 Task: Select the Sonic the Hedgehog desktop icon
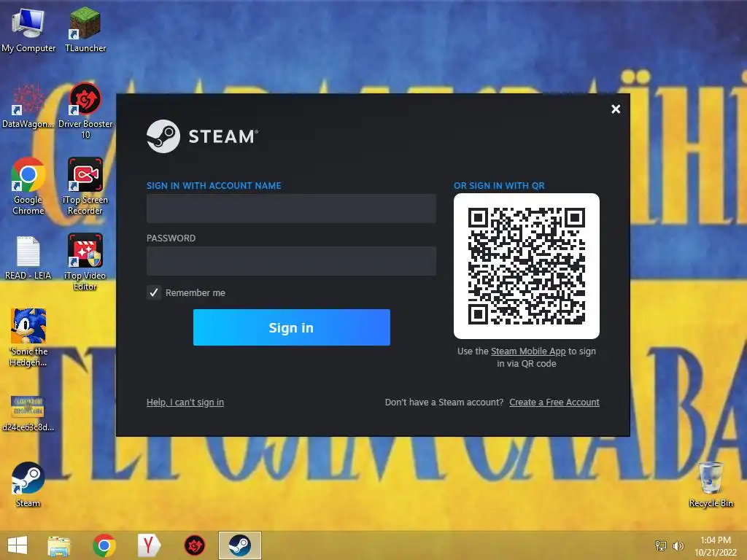coord(28,338)
